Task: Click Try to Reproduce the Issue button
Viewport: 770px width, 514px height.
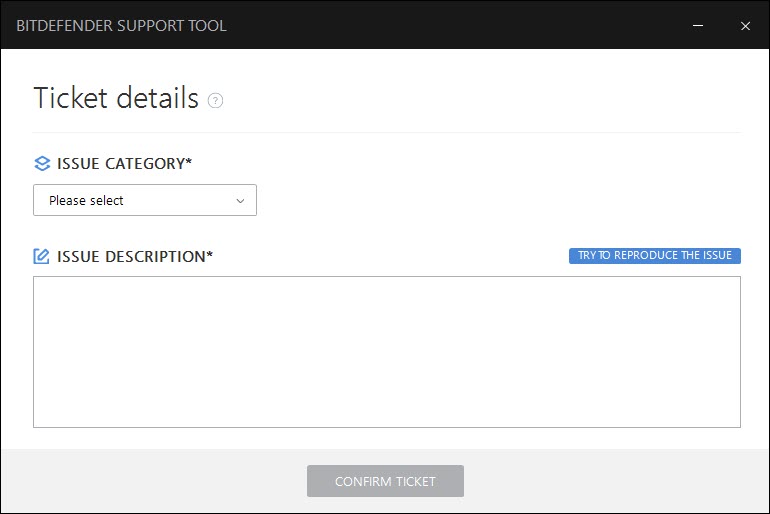Action: (655, 256)
